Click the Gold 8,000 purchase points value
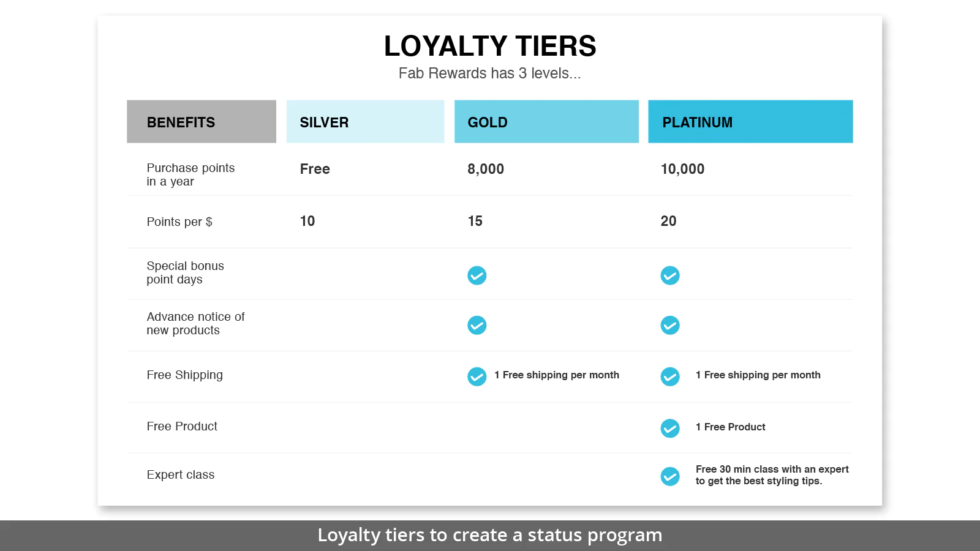This screenshot has width=980, height=551. click(486, 169)
